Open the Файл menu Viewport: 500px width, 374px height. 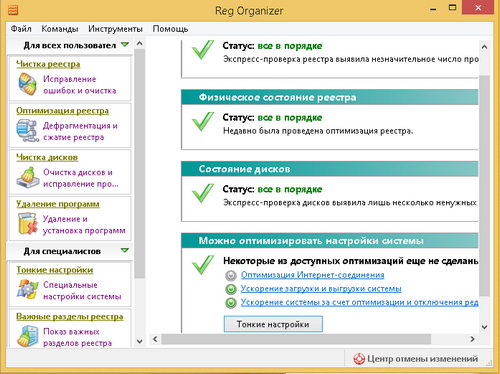(21, 29)
